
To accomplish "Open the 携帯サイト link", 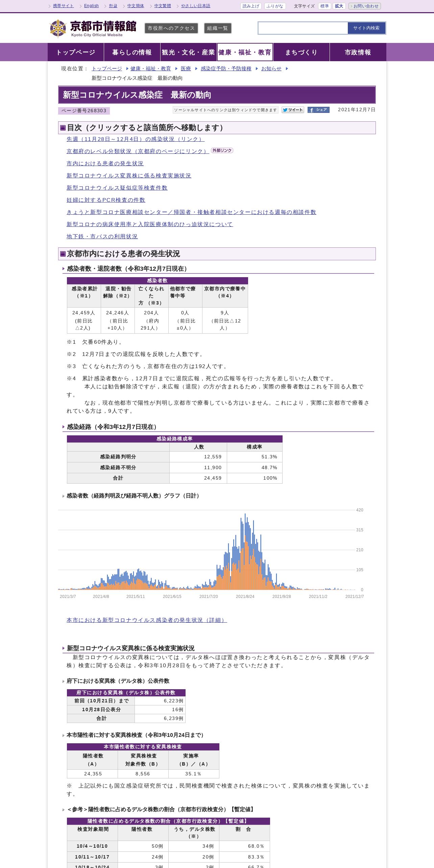I will 63,6.
